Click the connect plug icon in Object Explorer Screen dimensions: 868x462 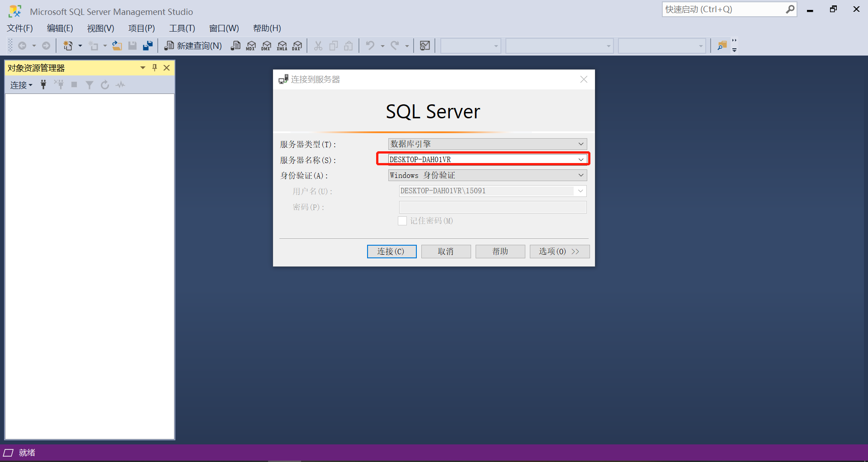click(x=43, y=84)
